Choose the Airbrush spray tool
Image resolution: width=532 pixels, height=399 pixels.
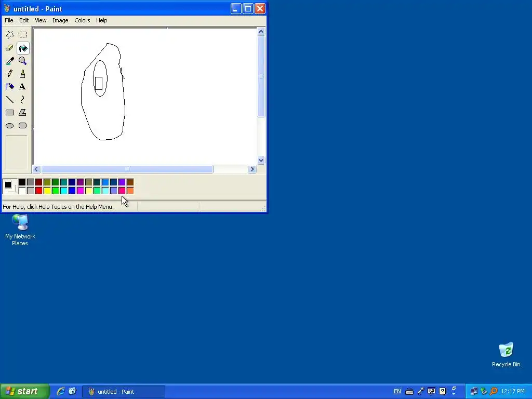point(10,87)
